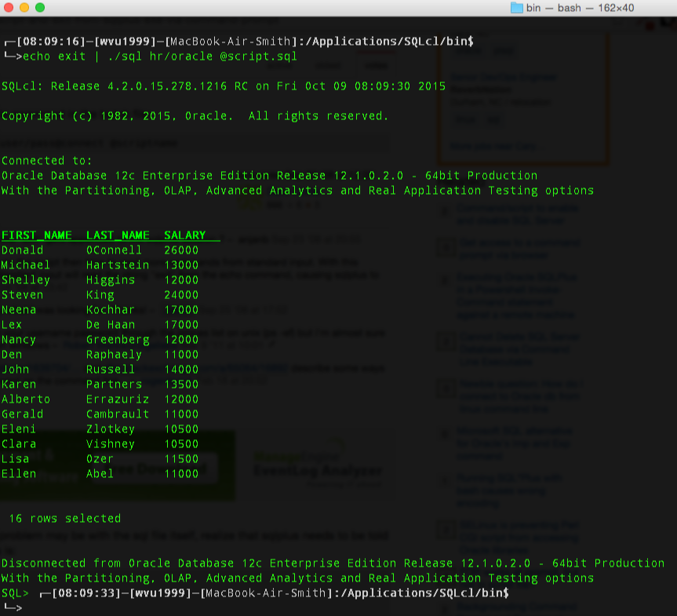This screenshot has height=616, width=677.
Task: Click the 'Connected to:' line
Action: point(46,161)
